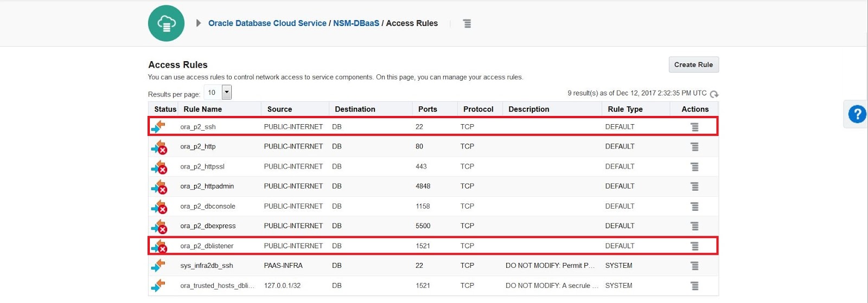Refresh the results with the reload icon

click(714, 94)
